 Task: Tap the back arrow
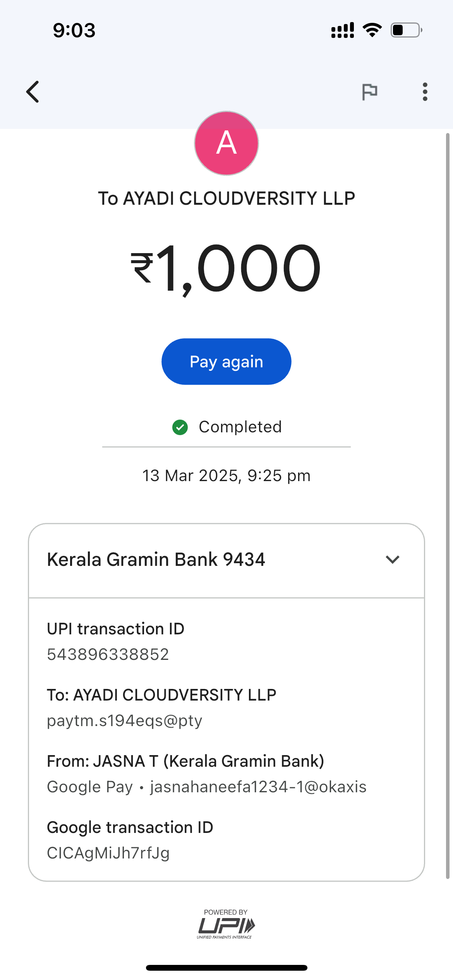33,92
